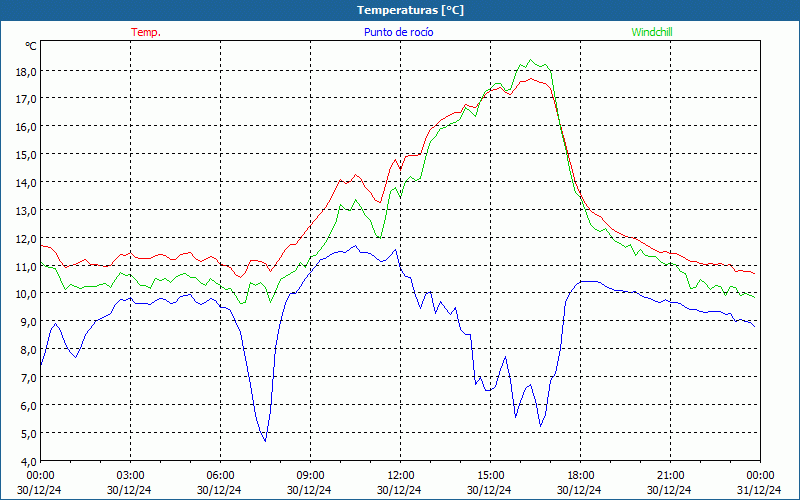Click the 03:00 time label

pos(130,476)
